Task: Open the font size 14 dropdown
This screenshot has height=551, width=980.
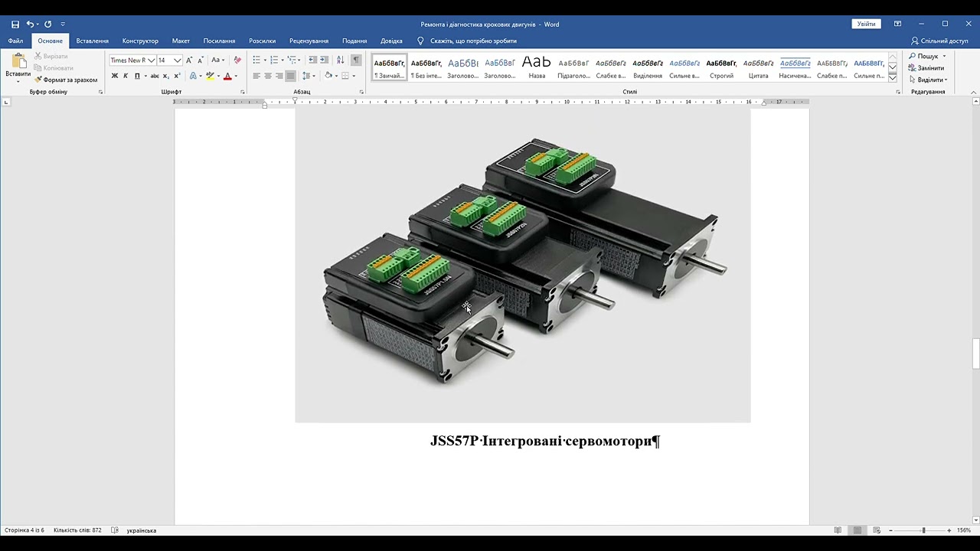Action: coord(178,60)
